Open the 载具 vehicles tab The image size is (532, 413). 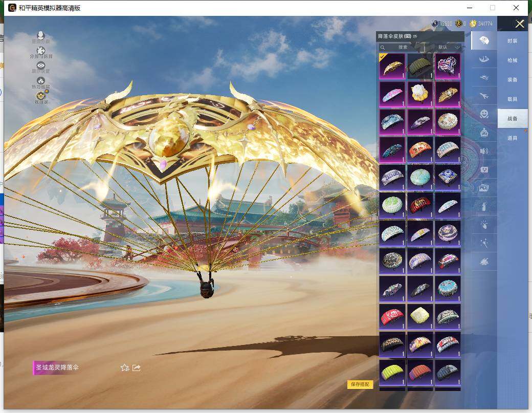(512, 99)
